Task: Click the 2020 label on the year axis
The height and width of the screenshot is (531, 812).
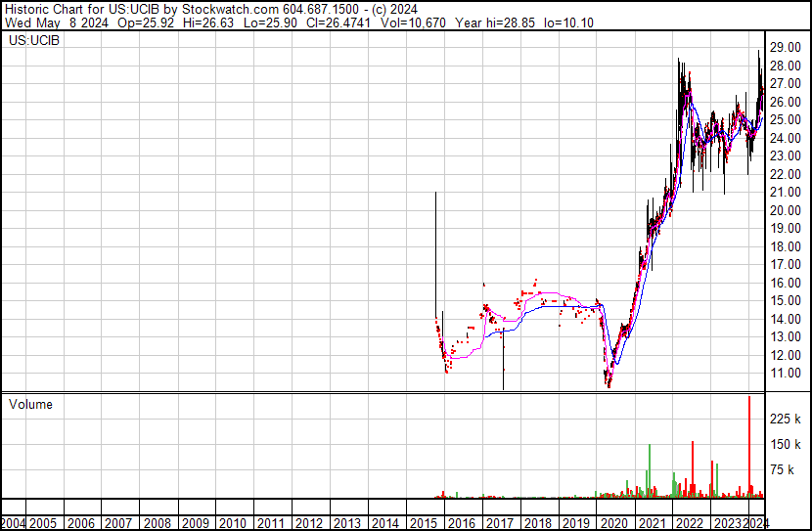Action: (x=614, y=523)
